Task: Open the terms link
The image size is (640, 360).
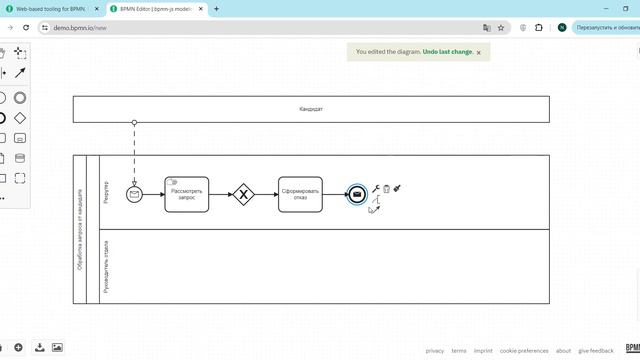Action: tap(459, 351)
